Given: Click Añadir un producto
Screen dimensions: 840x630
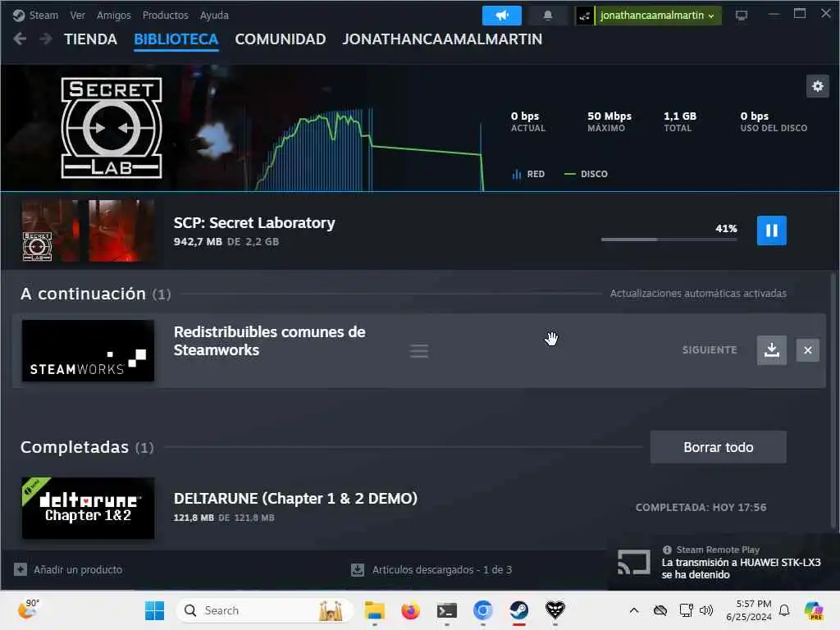Looking at the screenshot, I should tap(78, 569).
